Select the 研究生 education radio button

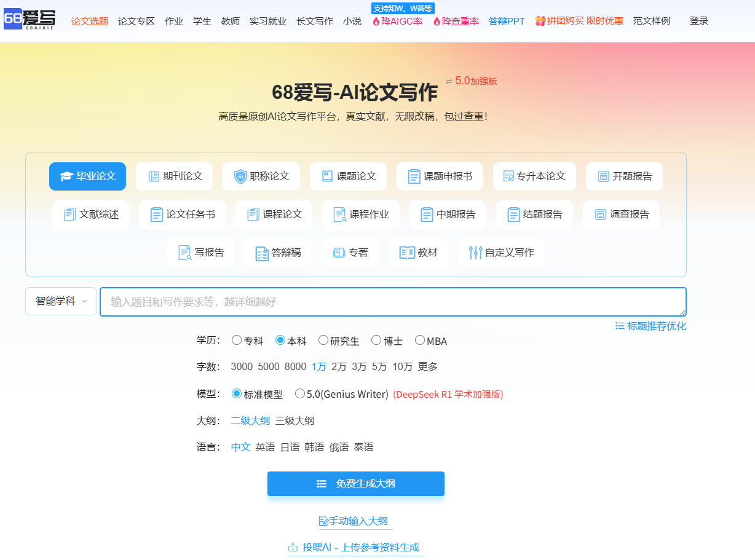coord(323,340)
